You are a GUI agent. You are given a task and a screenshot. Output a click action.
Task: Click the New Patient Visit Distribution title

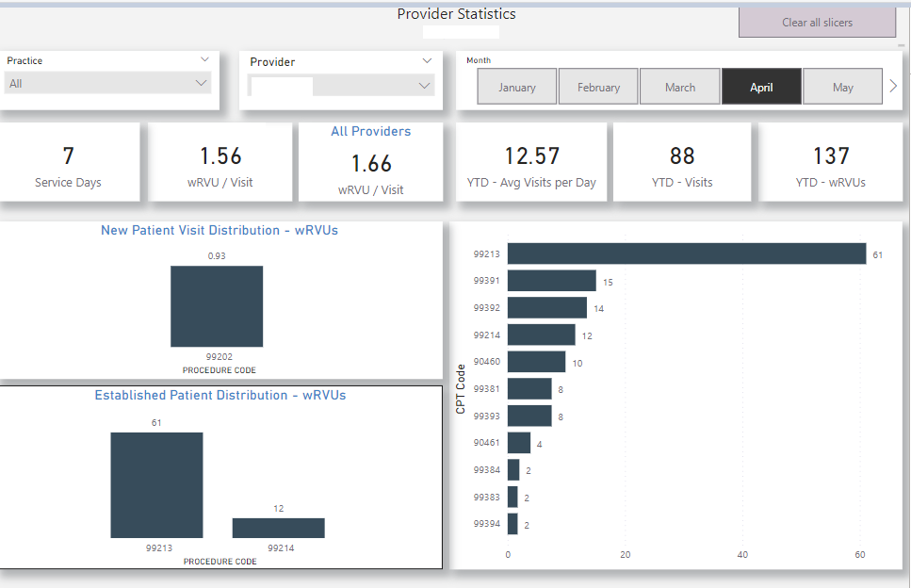click(220, 230)
